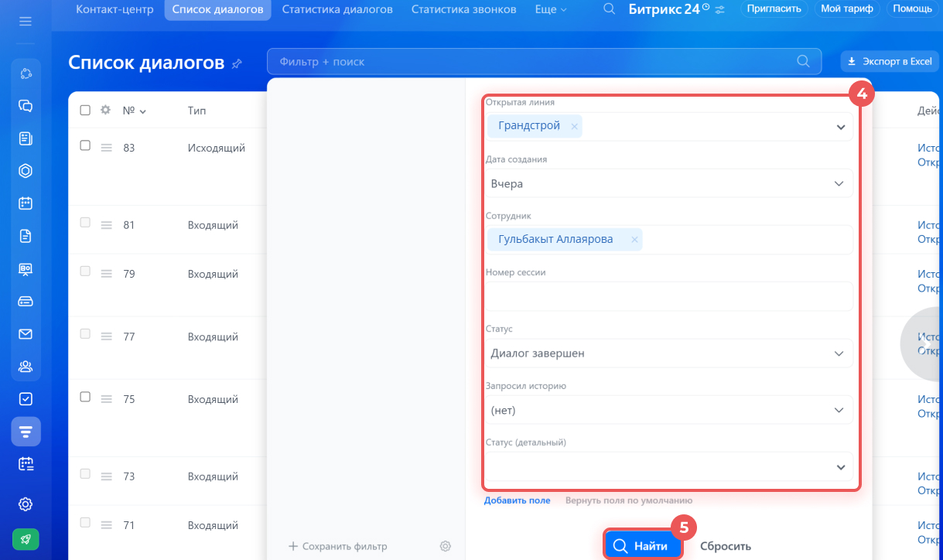The width and height of the screenshot is (943, 560).
Task: Open the calendar sidebar icon
Action: (x=26, y=203)
